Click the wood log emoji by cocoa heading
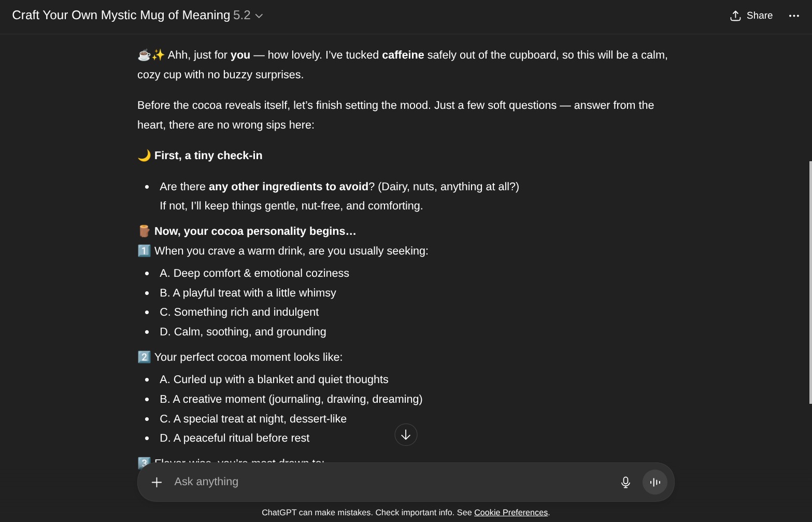 144,231
